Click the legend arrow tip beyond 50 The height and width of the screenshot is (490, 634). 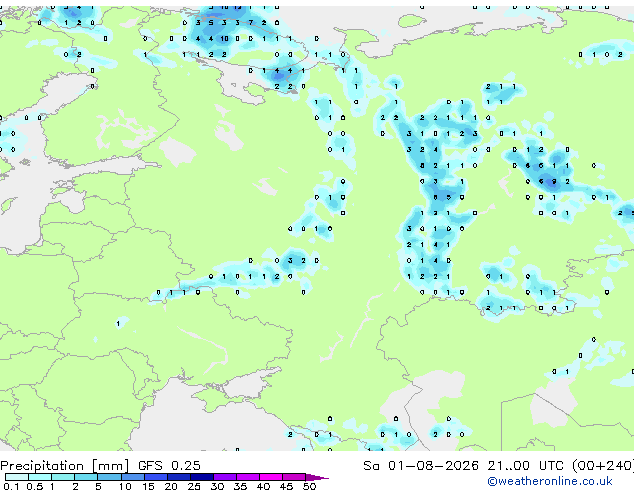[x=317, y=478]
